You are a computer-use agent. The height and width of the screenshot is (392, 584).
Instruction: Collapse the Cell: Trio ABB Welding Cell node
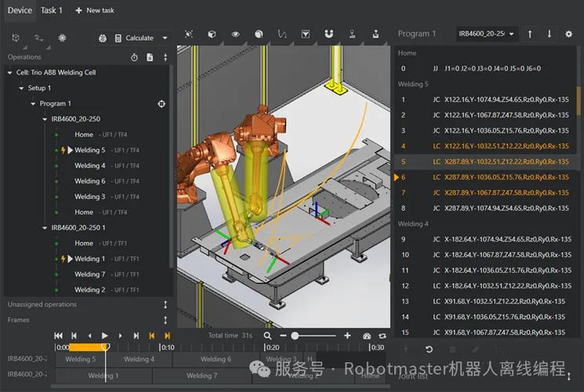pos(10,73)
